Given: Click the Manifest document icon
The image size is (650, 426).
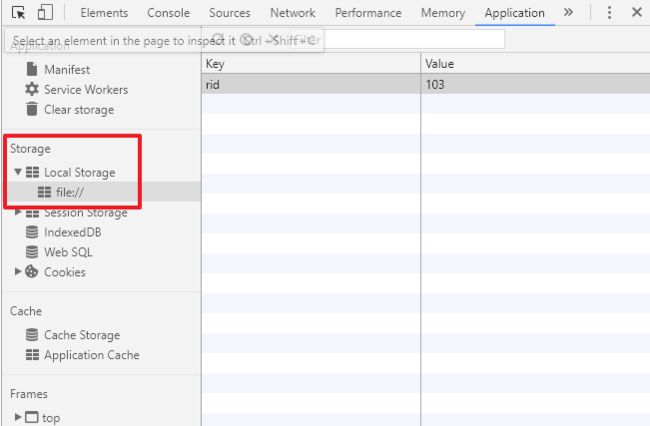Looking at the screenshot, I should [32, 69].
